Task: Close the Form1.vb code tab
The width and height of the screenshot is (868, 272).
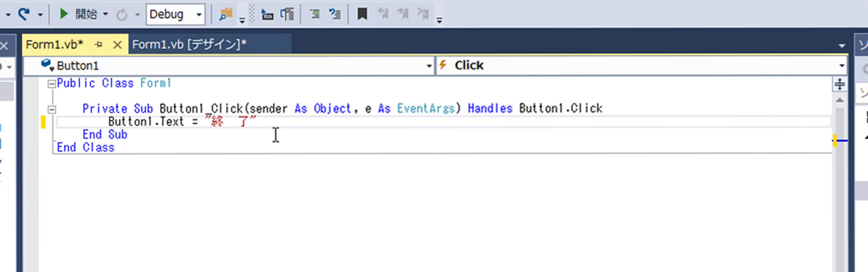Action: [x=117, y=44]
